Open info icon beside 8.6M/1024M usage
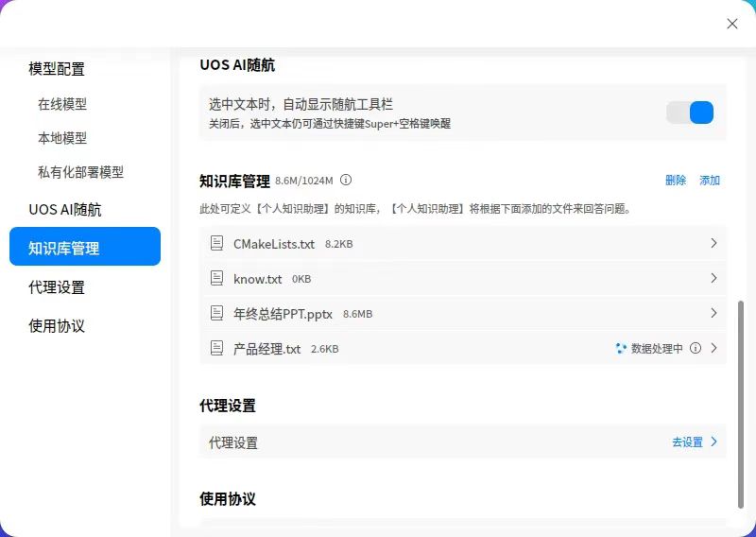Image resolution: width=756 pixels, height=537 pixels. click(x=346, y=180)
